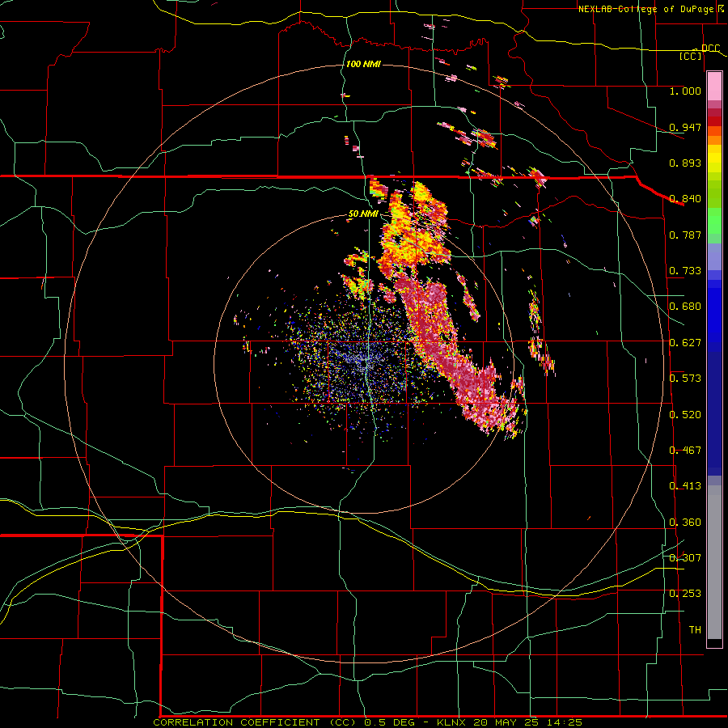Click the 50 NMI range ring label
The height and width of the screenshot is (728, 728).
pyautogui.click(x=363, y=214)
